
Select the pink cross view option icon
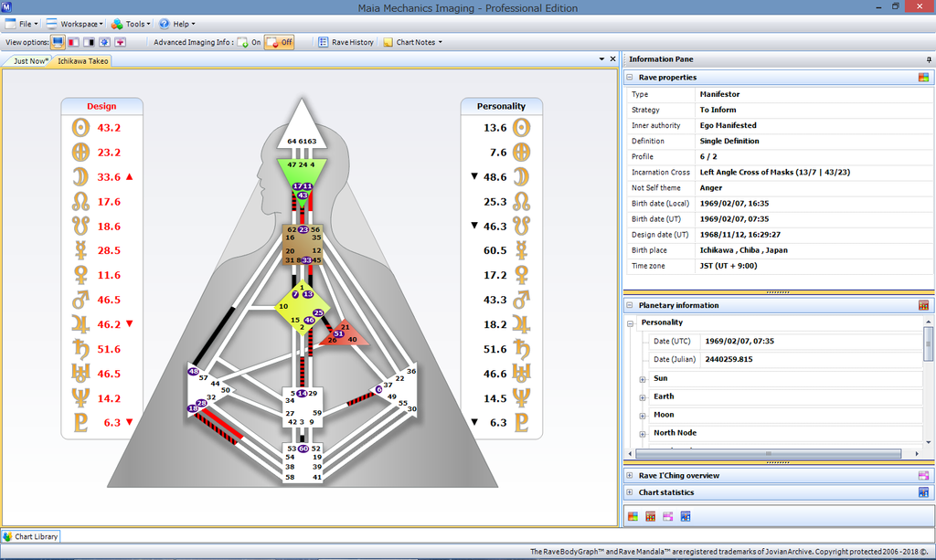(x=120, y=42)
